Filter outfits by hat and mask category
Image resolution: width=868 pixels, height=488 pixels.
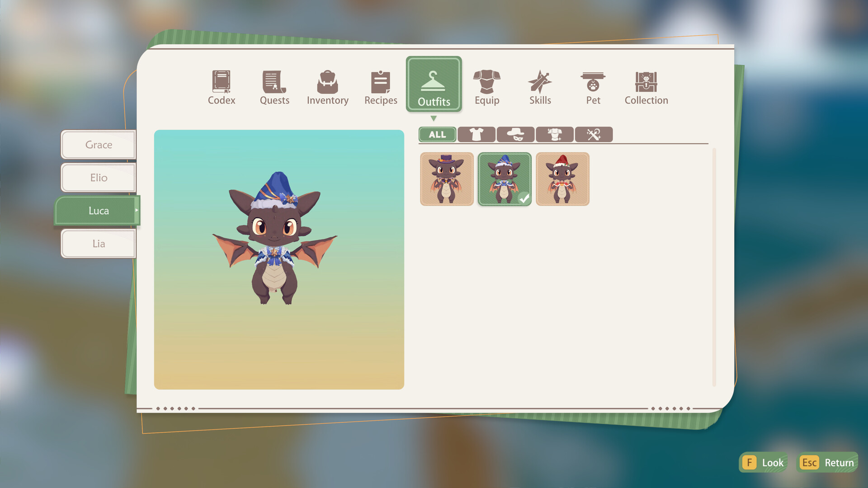pyautogui.click(x=515, y=134)
